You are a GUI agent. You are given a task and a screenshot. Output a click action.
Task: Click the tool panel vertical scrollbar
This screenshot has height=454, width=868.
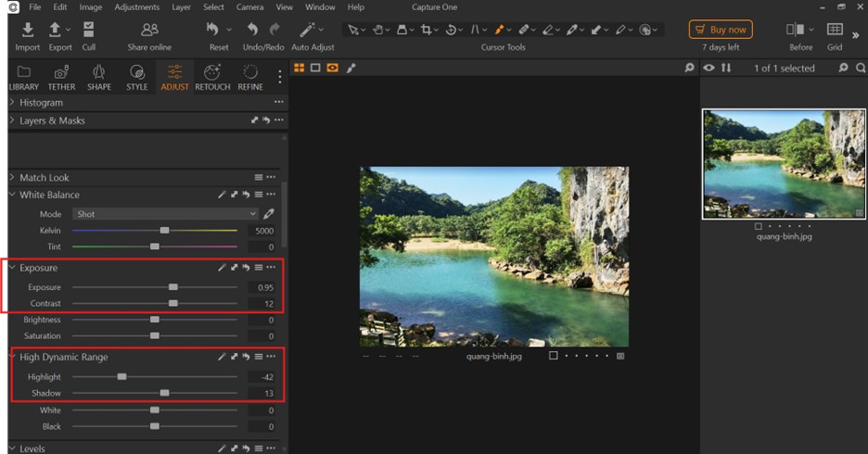coord(285,216)
